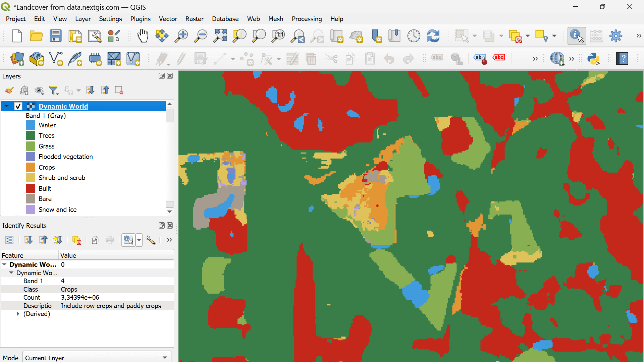Select the Count value 3,34394e+06
The image size is (644, 362).
(80, 297)
